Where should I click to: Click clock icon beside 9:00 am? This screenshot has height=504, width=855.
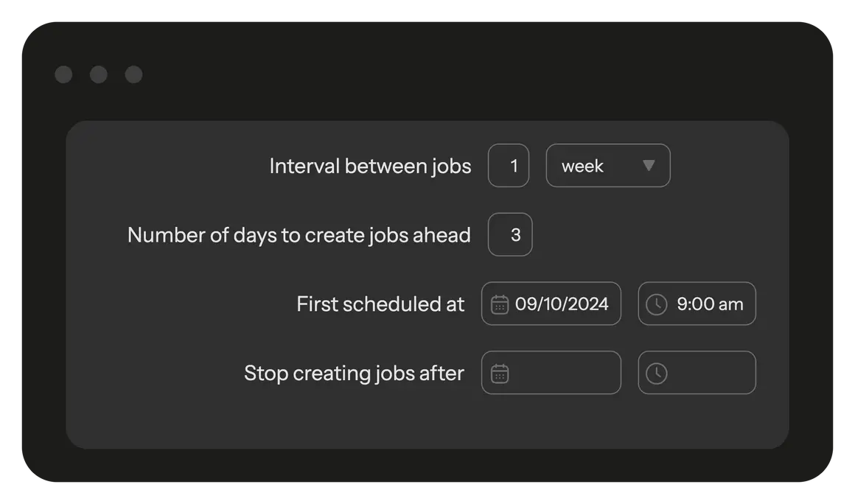point(656,304)
